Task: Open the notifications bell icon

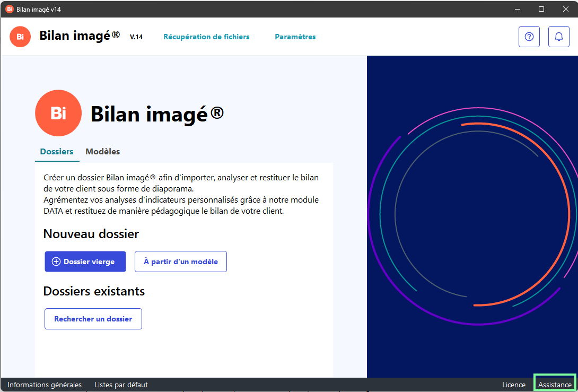Action: [x=559, y=37]
